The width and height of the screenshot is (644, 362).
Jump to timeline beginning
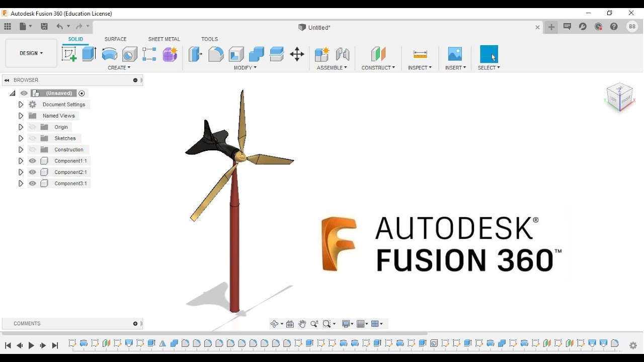[8, 345]
